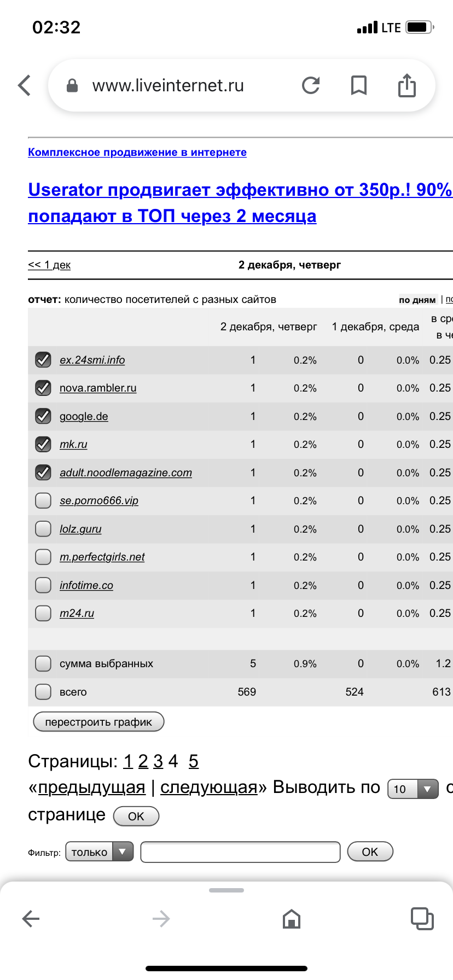Check the lolz.guru row checkbox
The image size is (453, 980).
point(43,529)
